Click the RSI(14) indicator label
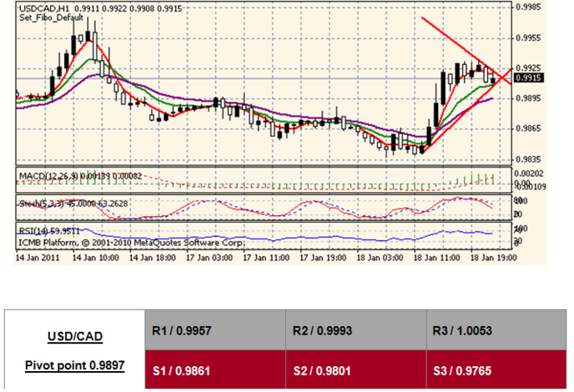 click(x=35, y=229)
